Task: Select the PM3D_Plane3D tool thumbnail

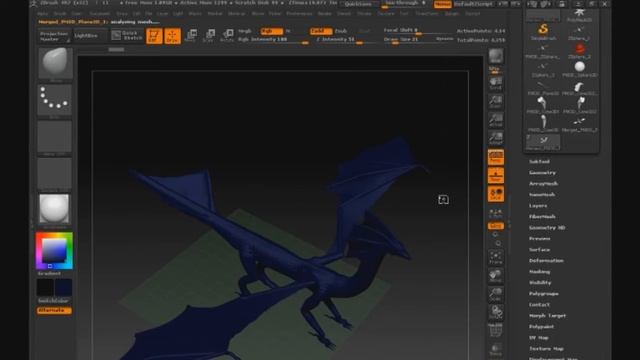Action: pyautogui.click(x=542, y=87)
